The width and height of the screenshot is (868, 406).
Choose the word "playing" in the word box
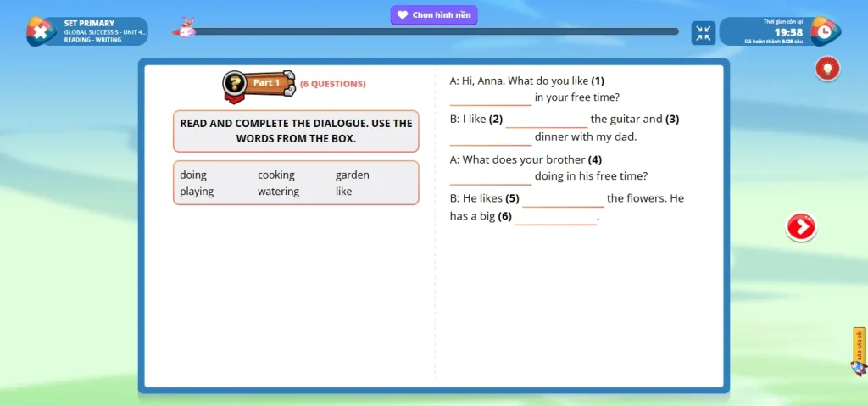(x=197, y=192)
